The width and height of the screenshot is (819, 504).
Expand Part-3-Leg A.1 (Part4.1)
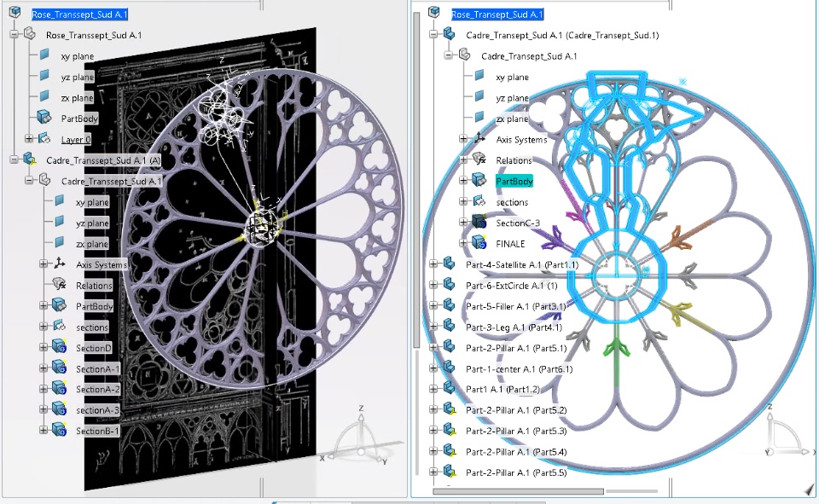[x=433, y=327]
